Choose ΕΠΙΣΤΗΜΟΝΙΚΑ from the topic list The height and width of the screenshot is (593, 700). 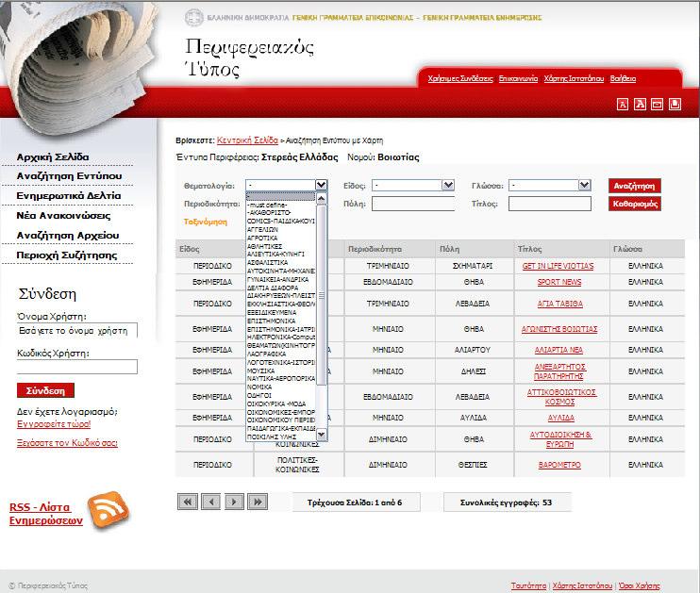point(272,321)
